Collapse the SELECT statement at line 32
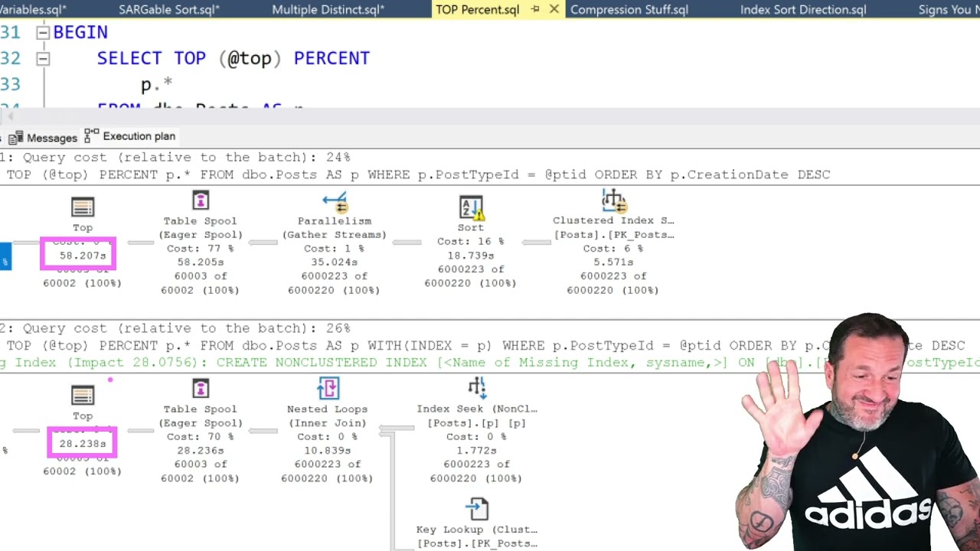Viewport: 980px width, 551px height. [43, 59]
